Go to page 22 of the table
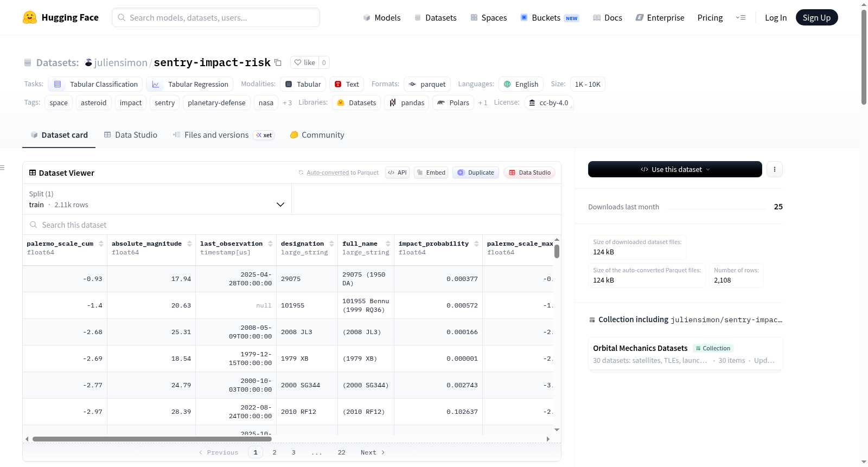The width and height of the screenshot is (868, 467). 342,452
